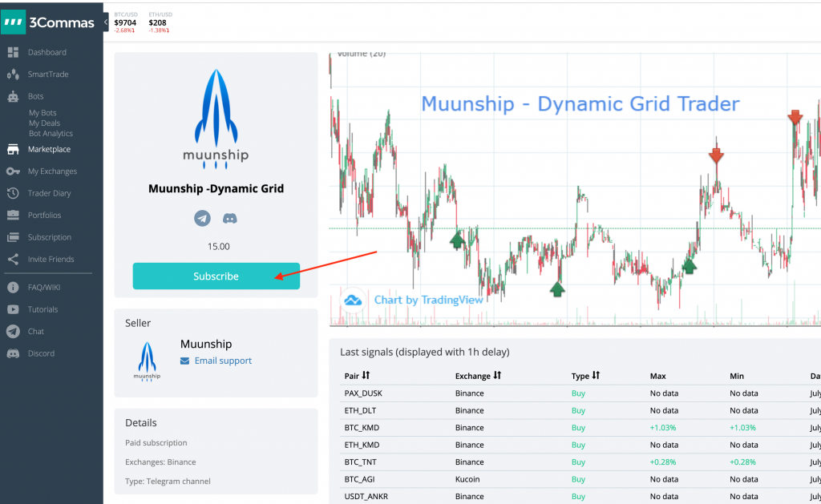This screenshot has width=821, height=504.
Task: Click the Invite Friends share icon
Action: coord(13,259)
